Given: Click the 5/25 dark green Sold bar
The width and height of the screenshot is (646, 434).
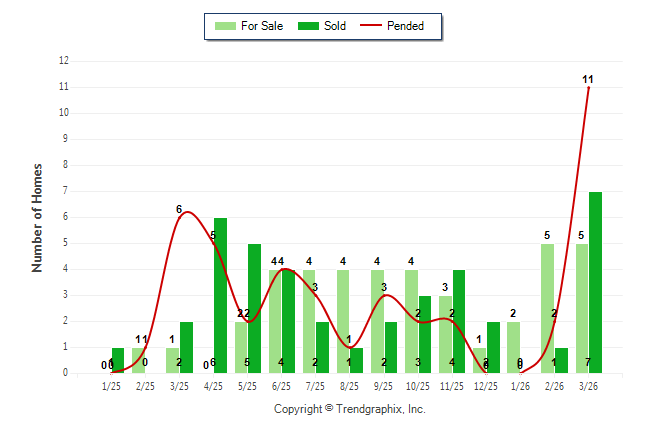Looking at the screenshot, I should click(254, 308).
